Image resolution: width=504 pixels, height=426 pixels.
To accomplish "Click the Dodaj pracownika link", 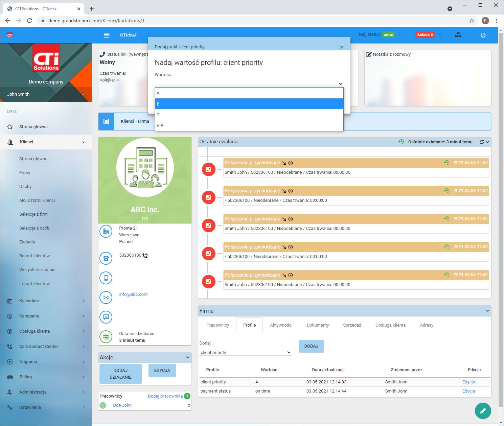I will [x=165, y=396].
